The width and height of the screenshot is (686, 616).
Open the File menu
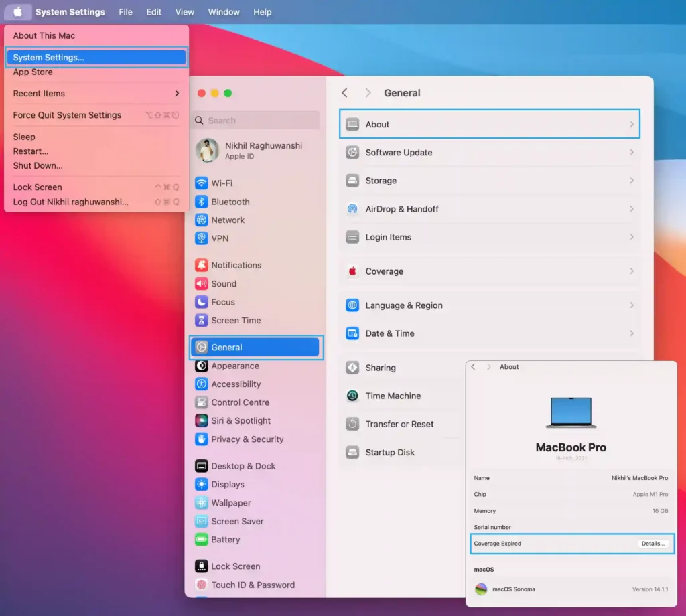(x=125, y=12)
